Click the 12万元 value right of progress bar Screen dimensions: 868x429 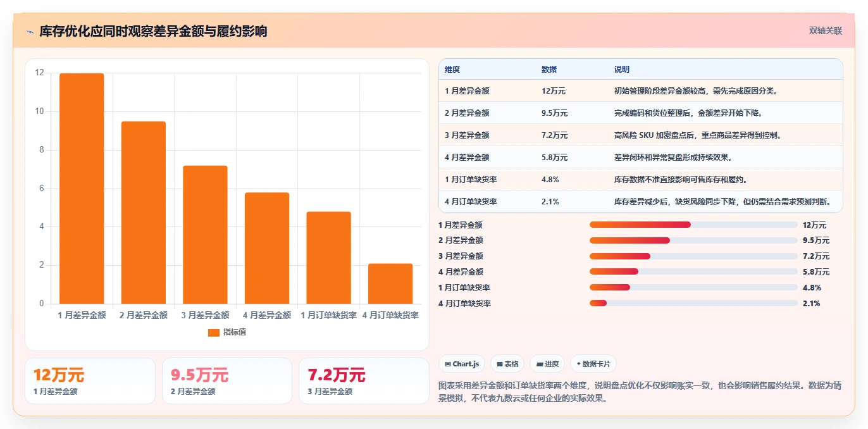pyautogui.click(x=814, y=225)
